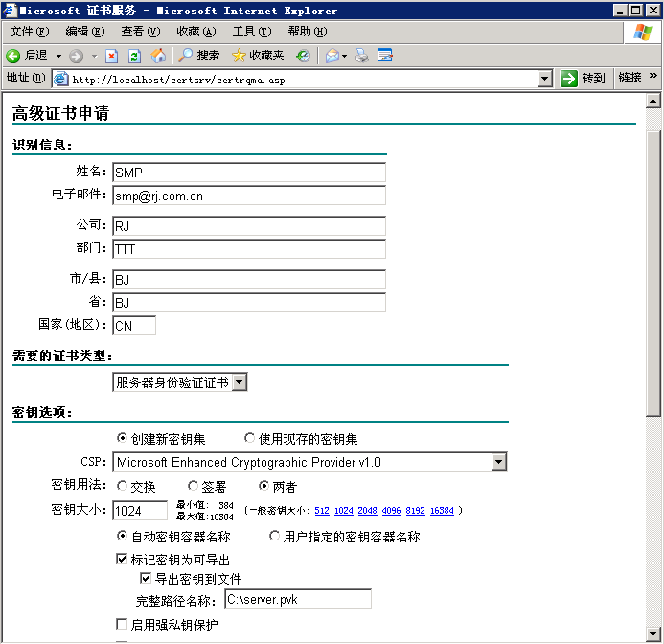The height and width of the screenshot is (644, 664).
Task: Click the Edit page icon
Action: pyautogui.click(x=385, y=56)
